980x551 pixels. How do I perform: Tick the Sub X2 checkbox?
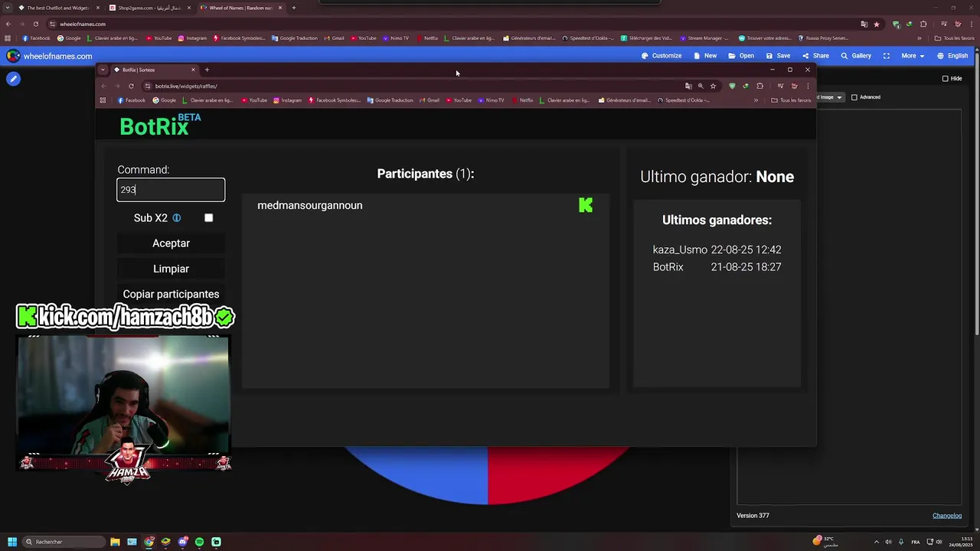[208, 218]
